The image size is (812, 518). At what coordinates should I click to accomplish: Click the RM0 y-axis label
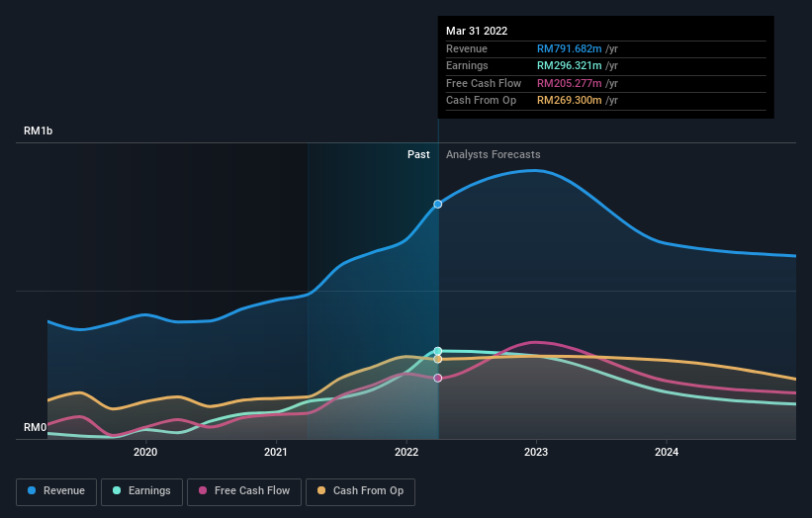point(35,427)
